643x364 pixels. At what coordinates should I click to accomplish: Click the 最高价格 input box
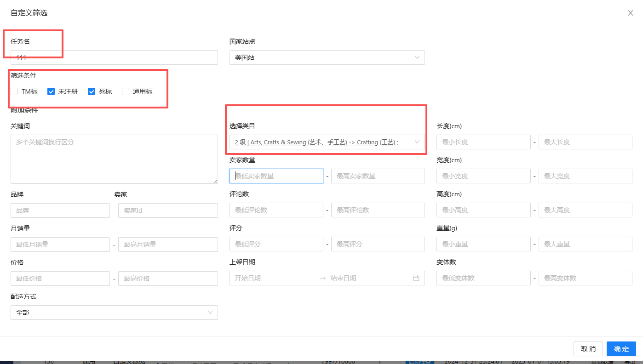(x=168, y=279)
